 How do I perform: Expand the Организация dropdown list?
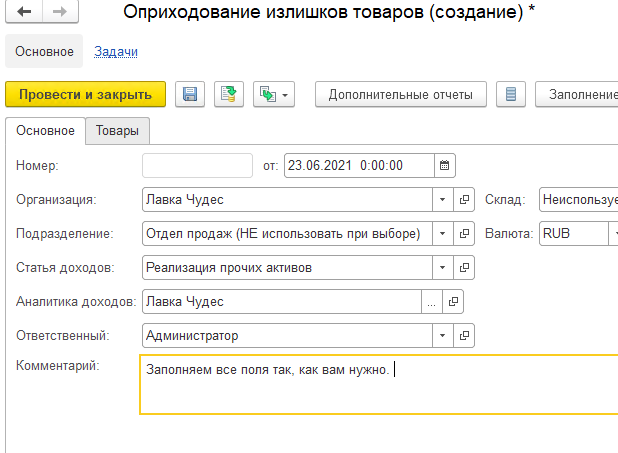443,199
